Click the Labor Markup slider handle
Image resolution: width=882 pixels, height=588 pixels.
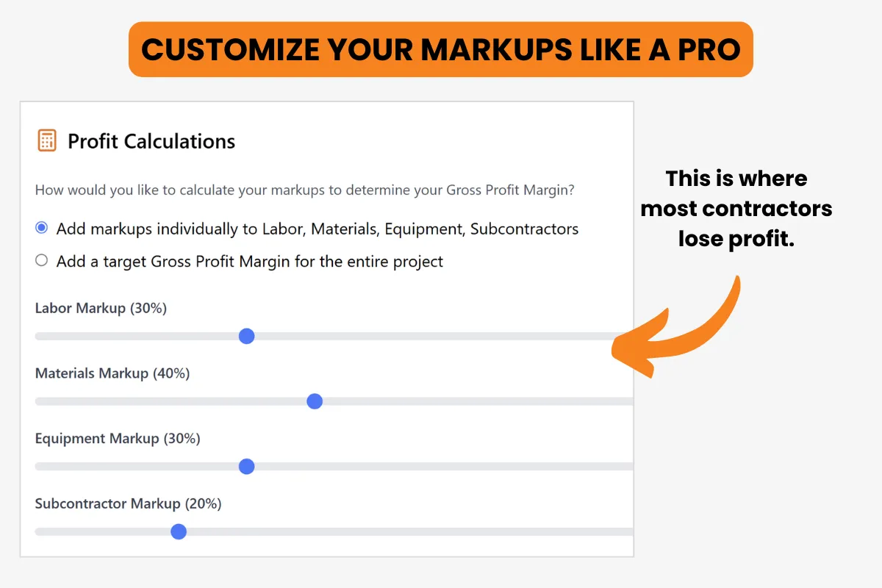[247, 336]
